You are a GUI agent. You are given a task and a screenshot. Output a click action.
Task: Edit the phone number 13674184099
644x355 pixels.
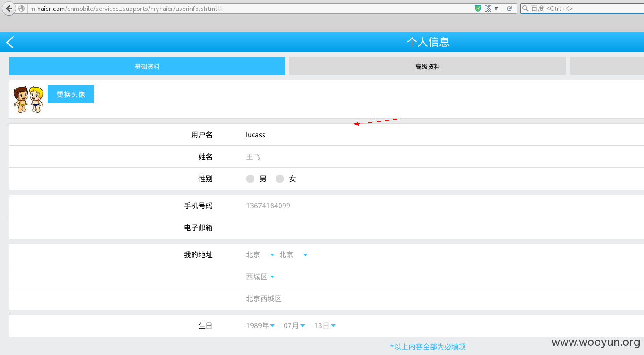pyautogui.click(x=268, y=206)
